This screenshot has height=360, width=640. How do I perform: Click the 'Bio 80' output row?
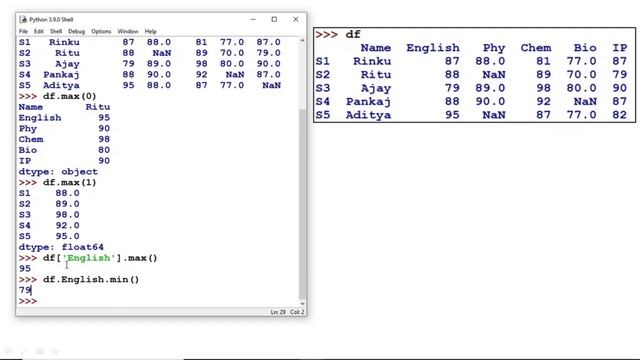click(x=64, y=150)
